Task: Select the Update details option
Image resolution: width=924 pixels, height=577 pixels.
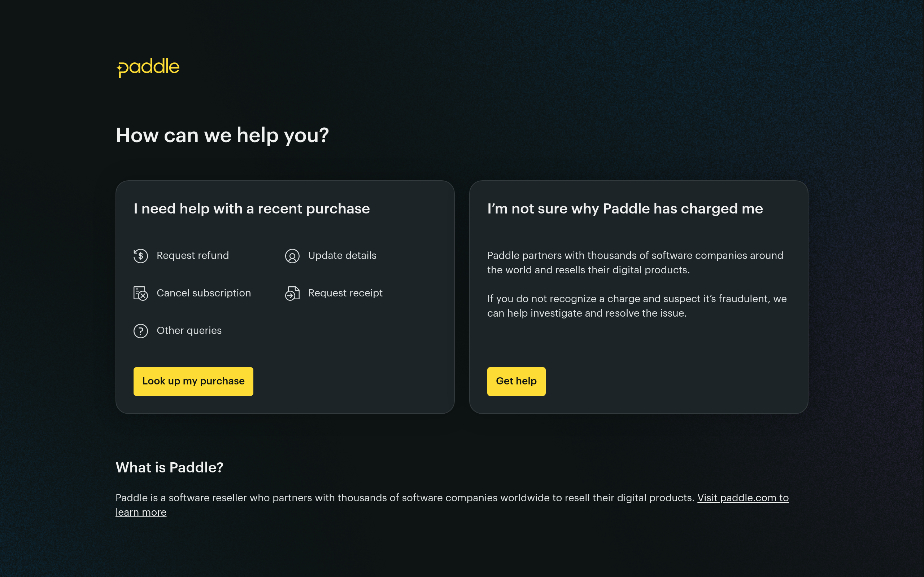Action: pos(342,256)
